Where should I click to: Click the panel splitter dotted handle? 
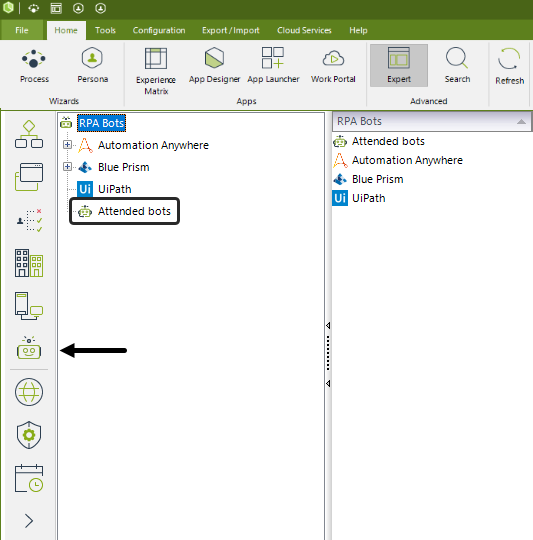click(x=328, y=353)
